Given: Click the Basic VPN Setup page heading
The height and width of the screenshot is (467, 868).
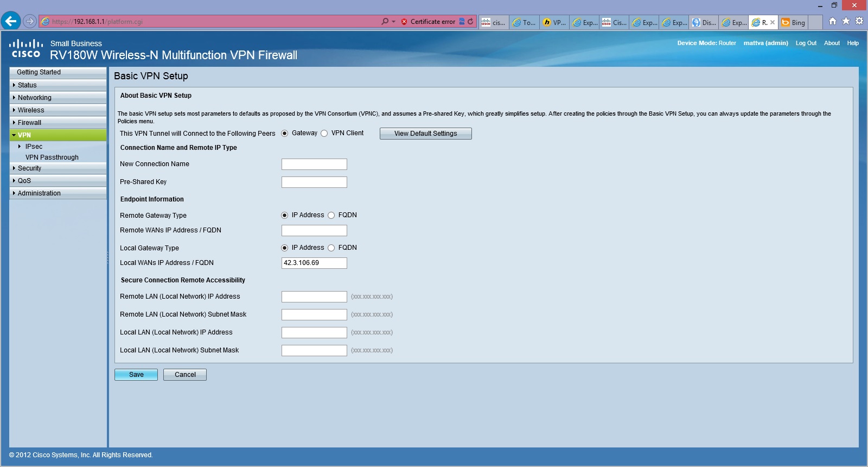Looking at the screenshot, I should point(151,76).
